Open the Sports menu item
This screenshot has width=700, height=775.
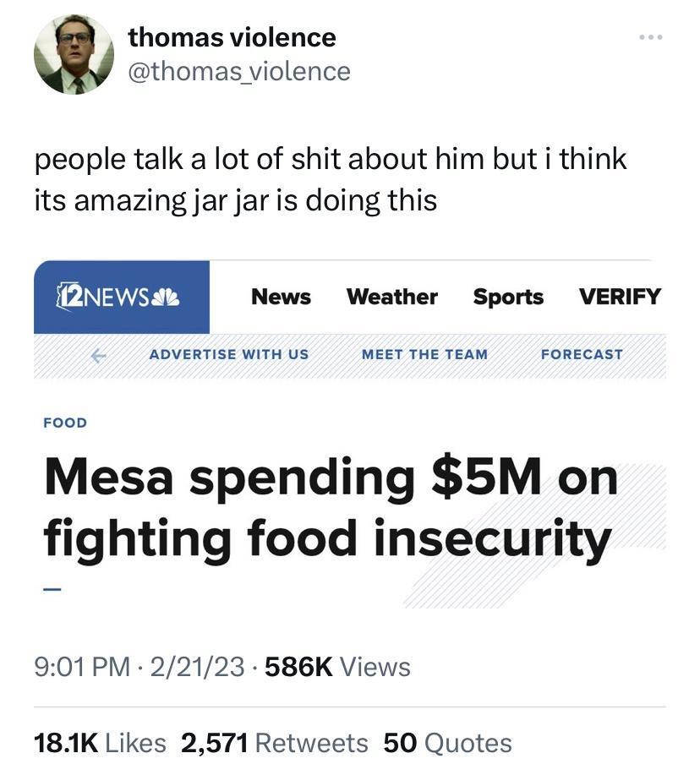tap(508, 297)
